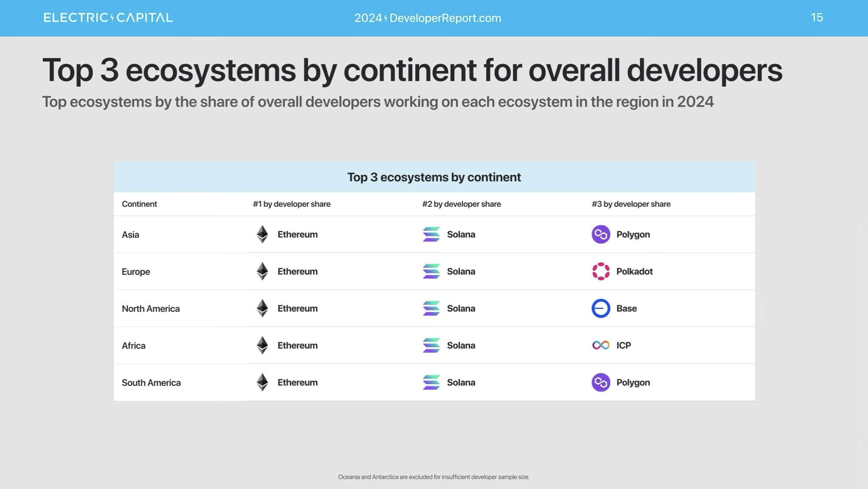Screen dimensions: 868x489
Task: Click the Oceania and Antarctica exclusion footnote
Action: pos(434,477)
